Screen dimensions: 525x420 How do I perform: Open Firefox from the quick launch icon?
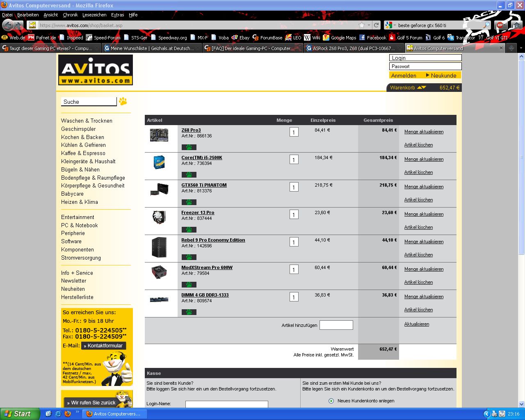pyautogui.click(x=68, y=414)
